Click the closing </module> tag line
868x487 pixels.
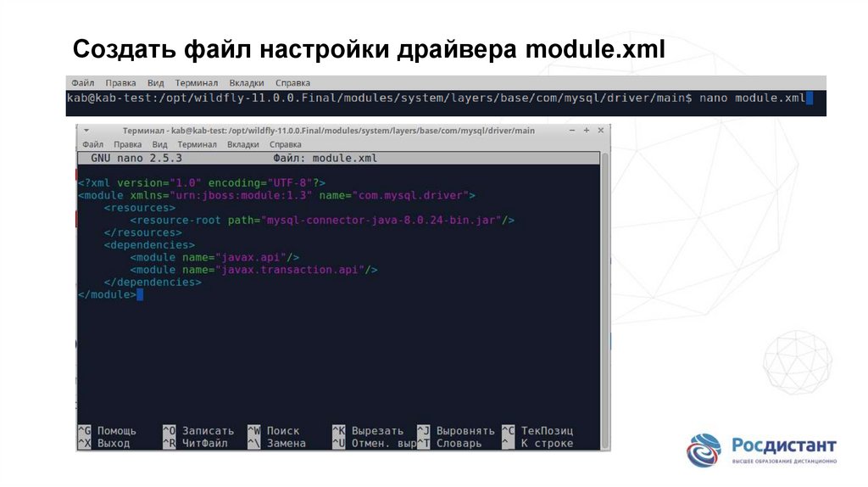click(108, 294)
